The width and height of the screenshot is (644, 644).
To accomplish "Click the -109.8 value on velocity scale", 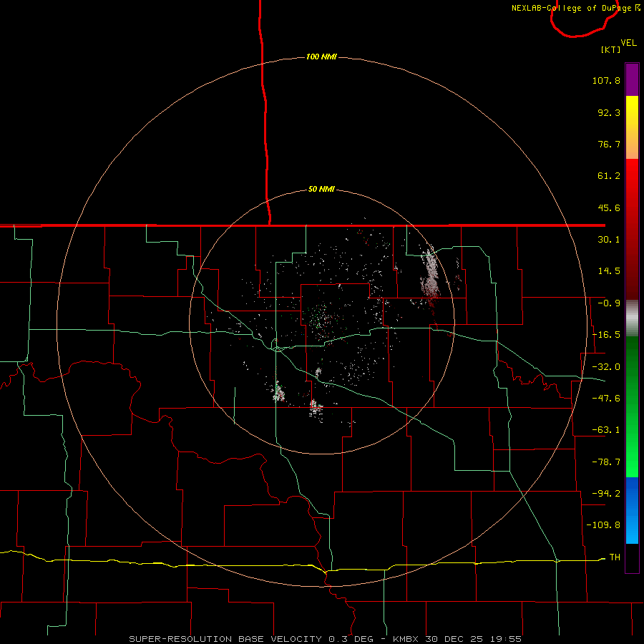I will (603, 525).
